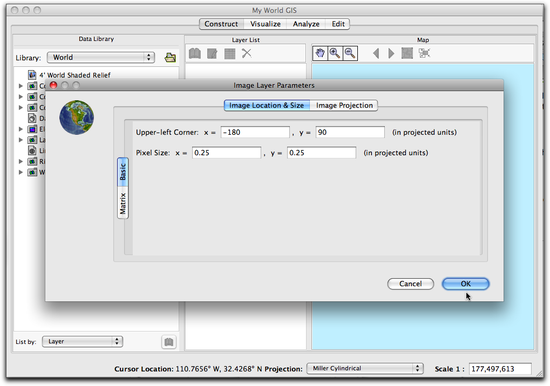Screen dimensions: 550x386
Task: Open the library folder icon
Action: (170, 57)
